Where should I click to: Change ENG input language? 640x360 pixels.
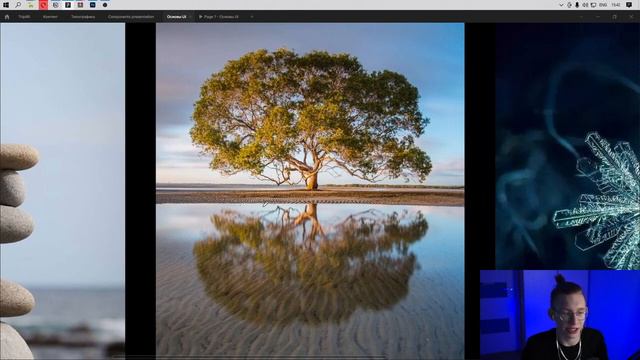pos(603,5)
